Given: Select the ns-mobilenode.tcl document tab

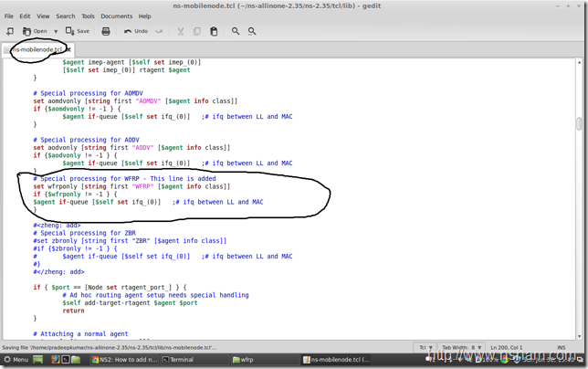Looking at the screenshot, I should click(37, 49).
